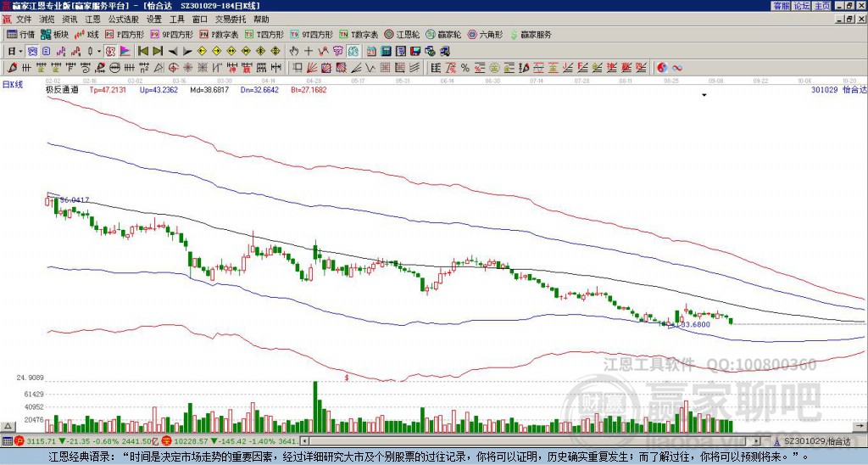
Task: Click horizontal scrollbar right arrow
Action: point(756,441)
